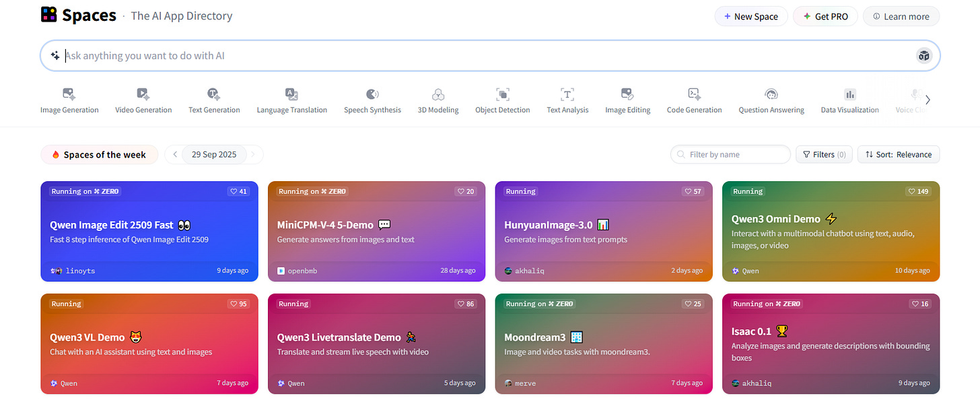Open the 29 Sep 2025 date selector

click(214, 154)
